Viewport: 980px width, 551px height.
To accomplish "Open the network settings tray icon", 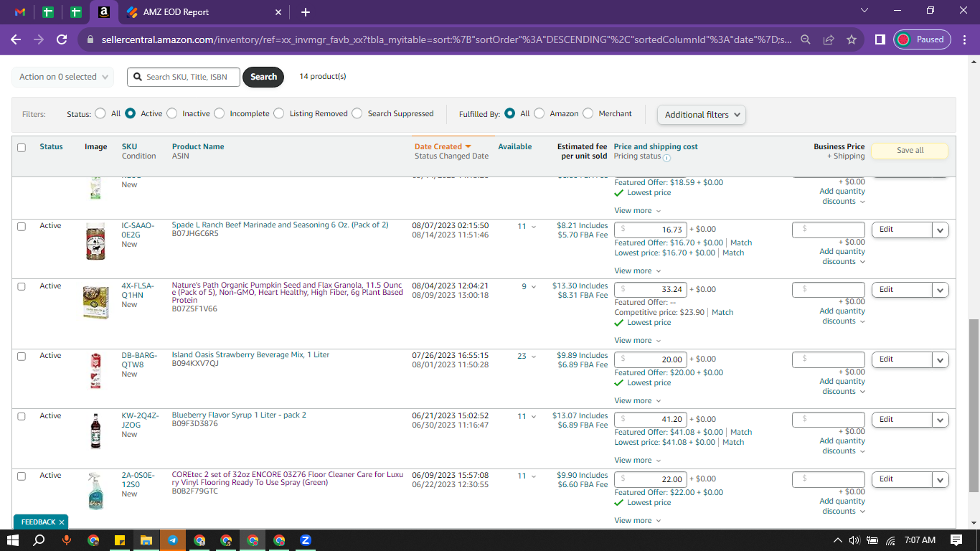I will (890, 540).
